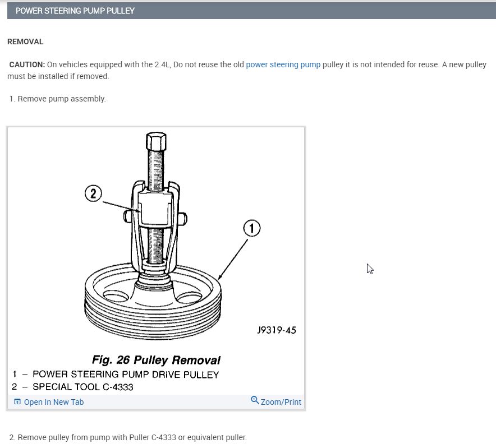The height and width of the screenshot is (448, 496).
Task: Click the 'Fig. 26 Pulley Removal' caption
Action: pyautogui.click(x=156, y=360)
